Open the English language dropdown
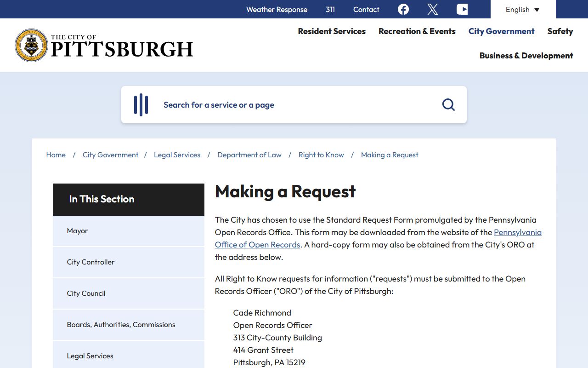 [x=523, y=9]
